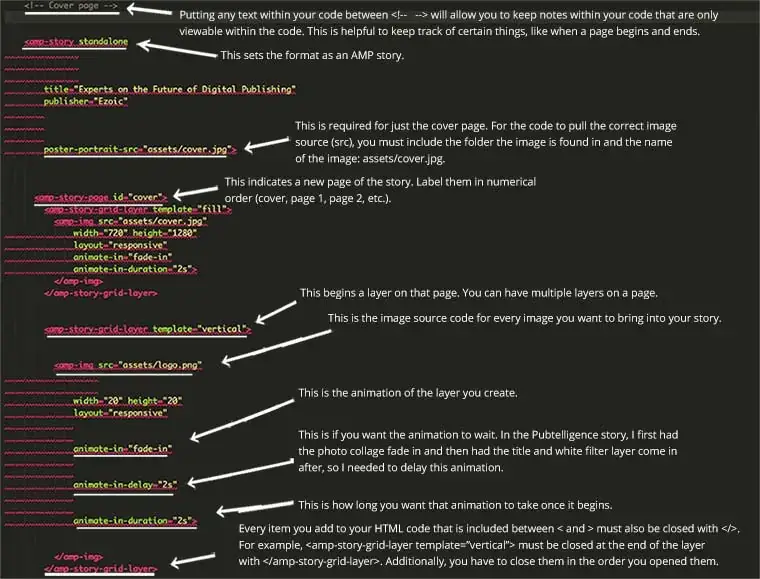The width and height of the screenshot is (760, 579).
Task: Click the amp-story standalone tag
Action: [76, 42]
